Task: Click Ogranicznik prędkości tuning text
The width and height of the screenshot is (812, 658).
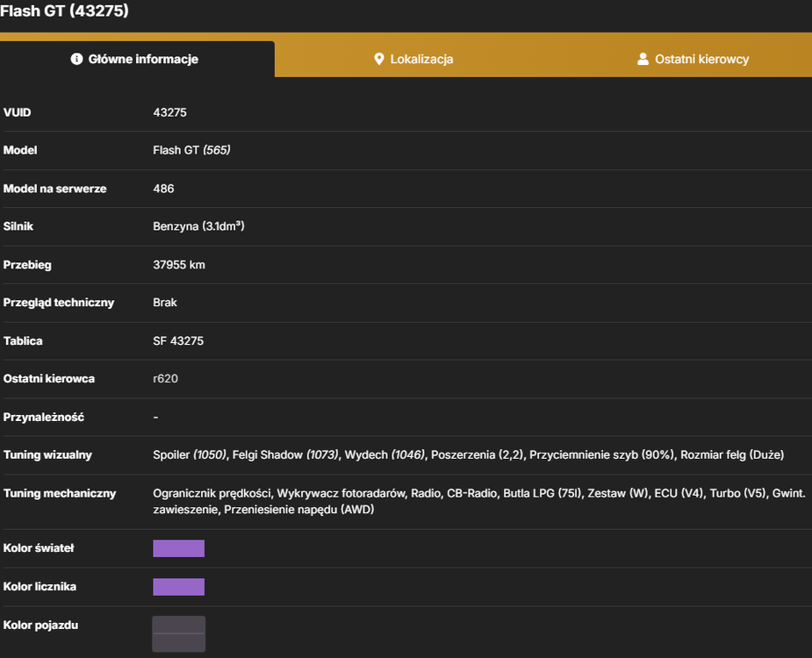Action: pyautogui.click(x=212, y=493)
